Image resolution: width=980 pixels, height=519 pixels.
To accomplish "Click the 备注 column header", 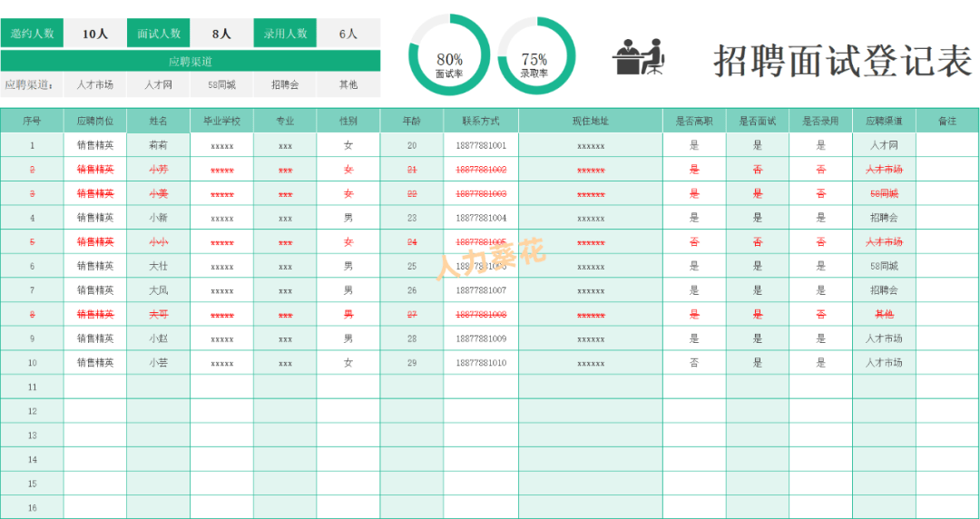I will pyautogui.click(x=947, y=122).
